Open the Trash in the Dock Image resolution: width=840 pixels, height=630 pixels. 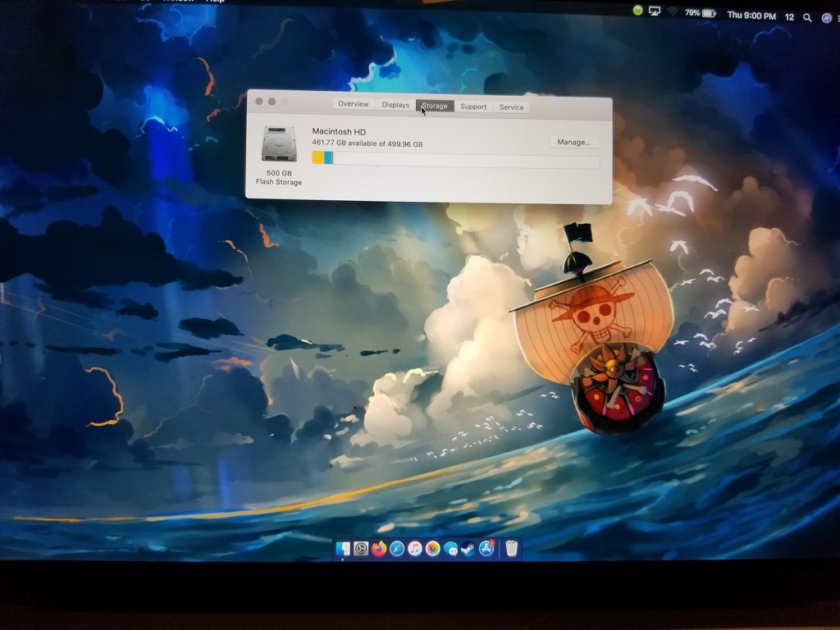(x=512, y=549)
